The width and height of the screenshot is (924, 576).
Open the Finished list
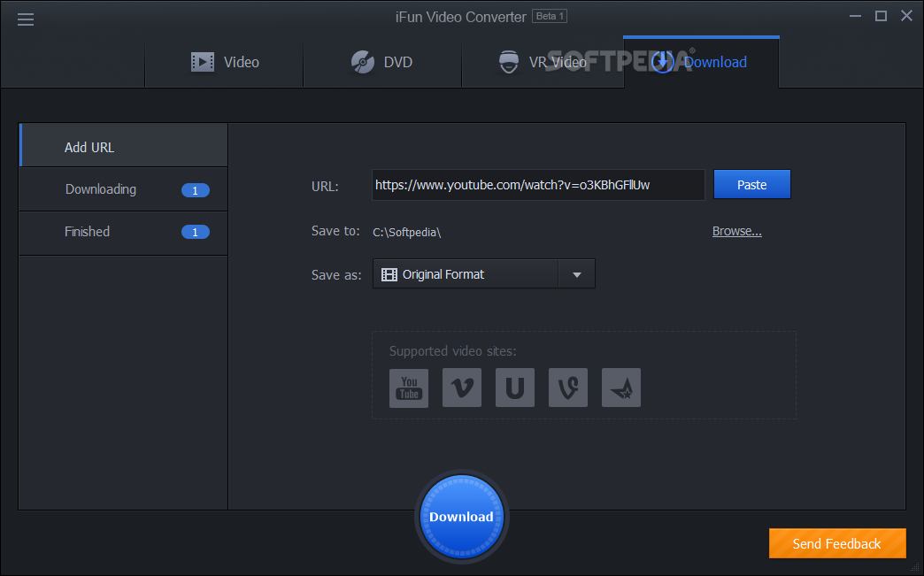[124, 234]
